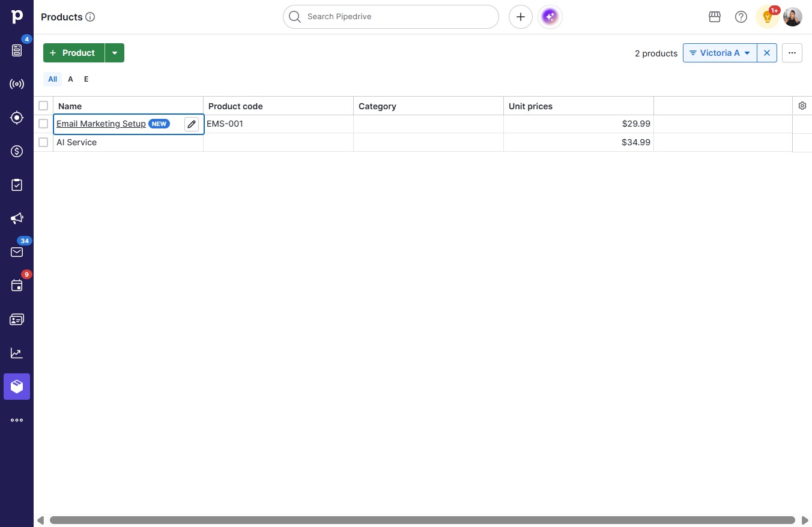Open the More dots at sidebar bottom

click(x=17, y=420)
